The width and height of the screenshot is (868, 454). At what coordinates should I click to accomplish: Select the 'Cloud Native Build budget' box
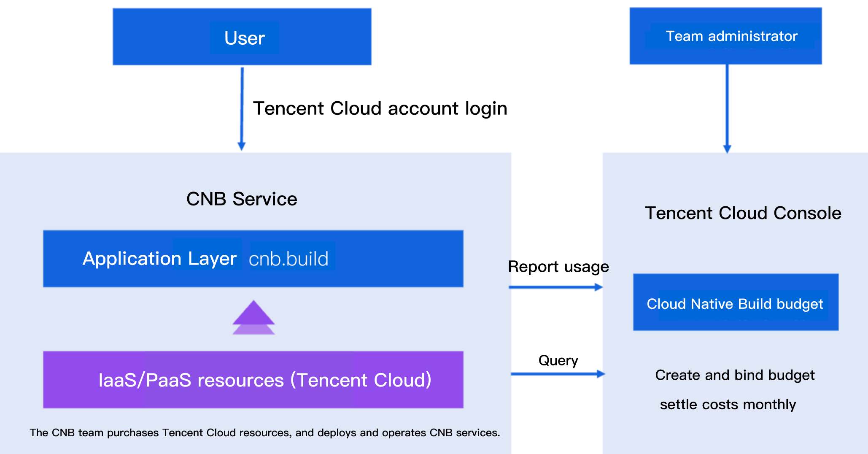pos(736,302)
